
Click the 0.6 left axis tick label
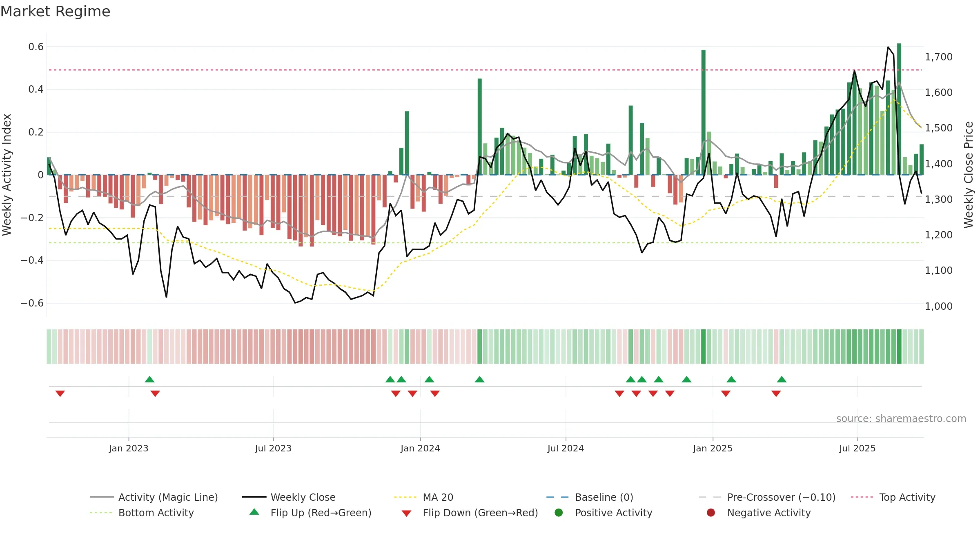[36, 47]
